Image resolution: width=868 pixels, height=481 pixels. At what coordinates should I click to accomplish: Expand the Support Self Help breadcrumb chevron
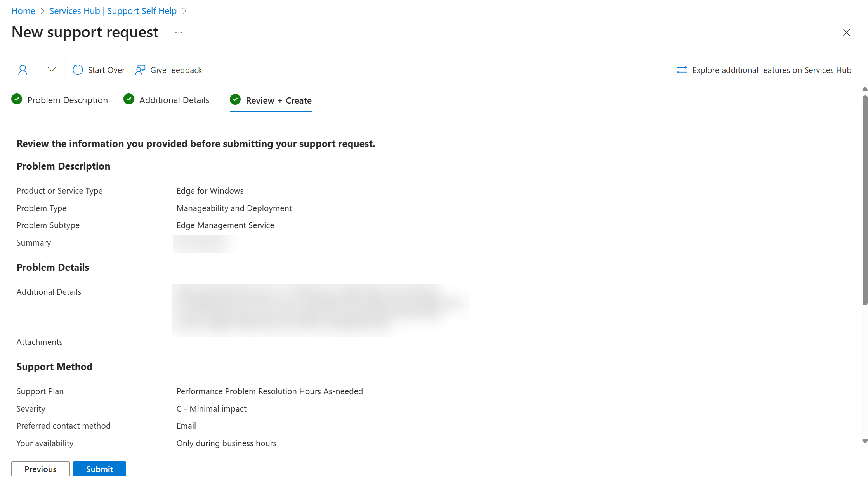[198, 10]
